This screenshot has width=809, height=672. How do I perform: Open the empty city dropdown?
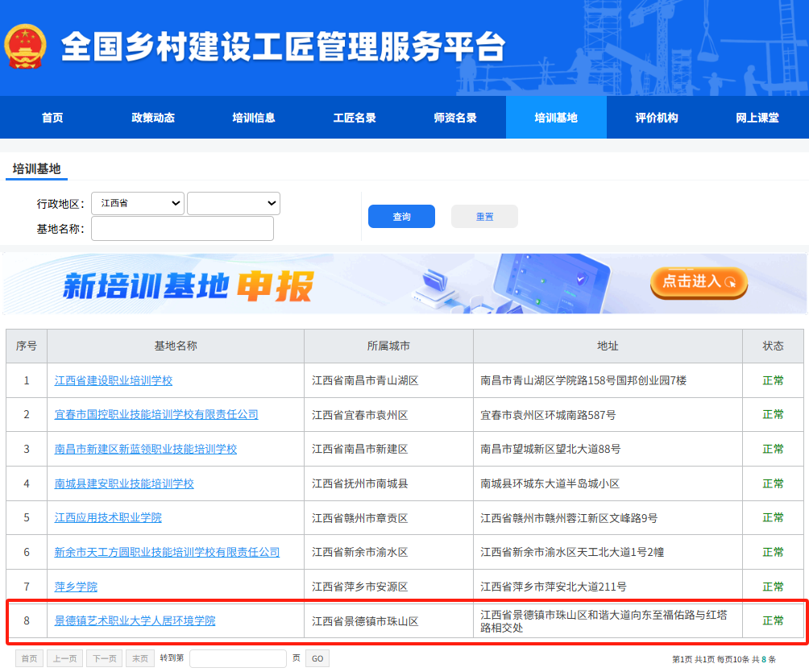click(x=233, y=204)
